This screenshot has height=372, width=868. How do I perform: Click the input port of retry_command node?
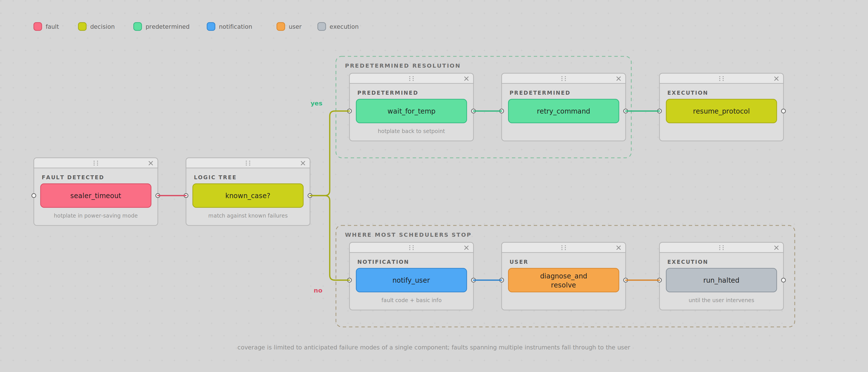coord(502,111)
